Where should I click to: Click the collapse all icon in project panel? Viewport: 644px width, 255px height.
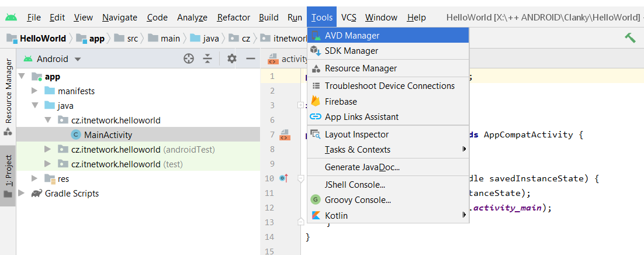[207, 58]
